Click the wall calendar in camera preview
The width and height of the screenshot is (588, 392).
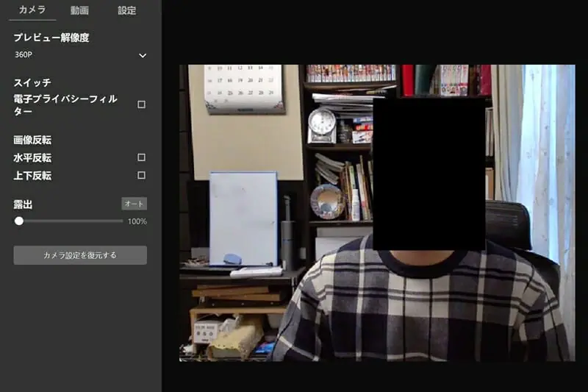(x=244, y=88)
